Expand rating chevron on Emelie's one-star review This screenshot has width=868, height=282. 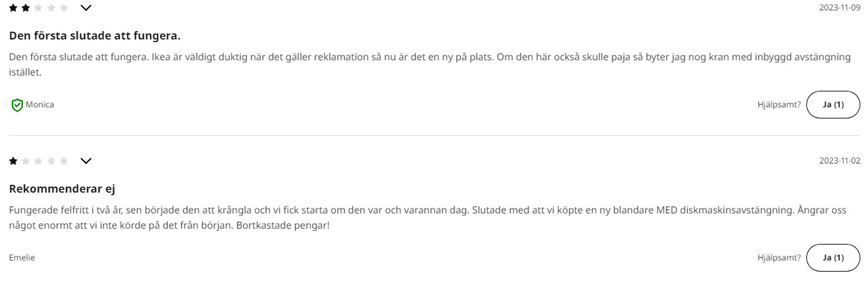click(86, 161)
